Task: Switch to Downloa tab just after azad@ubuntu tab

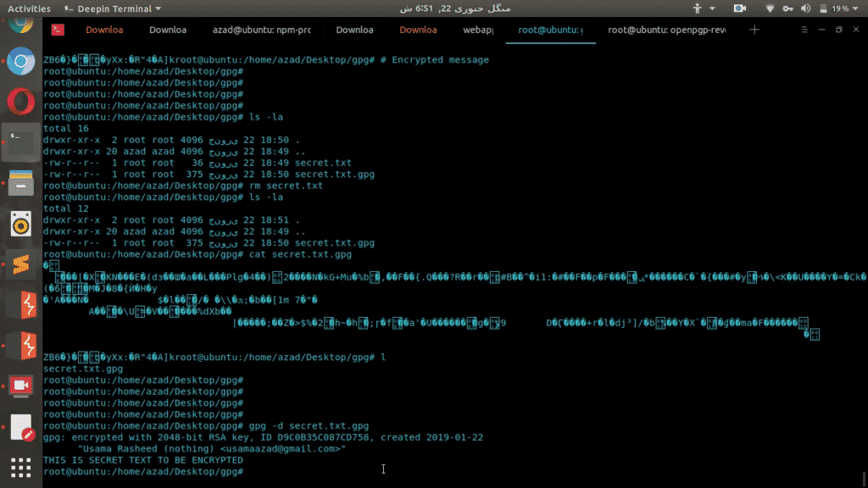Action: coord(354,30)
